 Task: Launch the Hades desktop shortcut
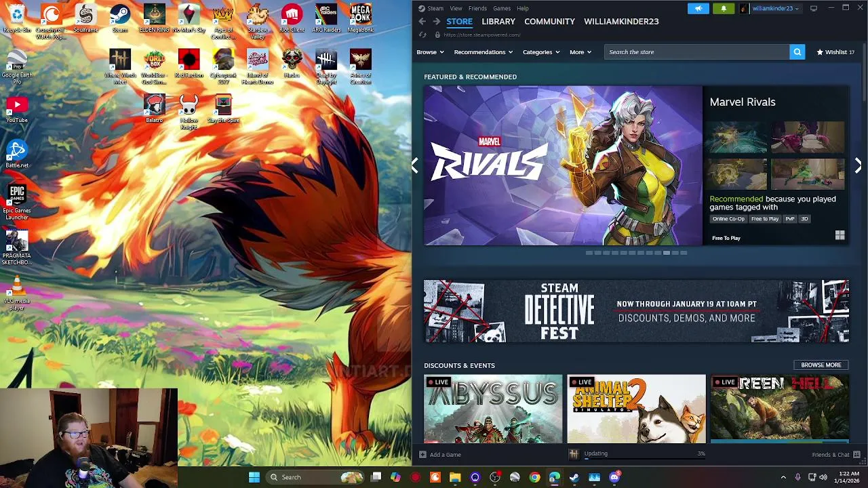point(292,64)
